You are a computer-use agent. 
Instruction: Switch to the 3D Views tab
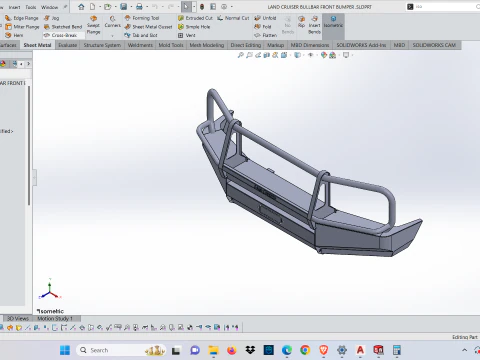(x=18, y=319)
